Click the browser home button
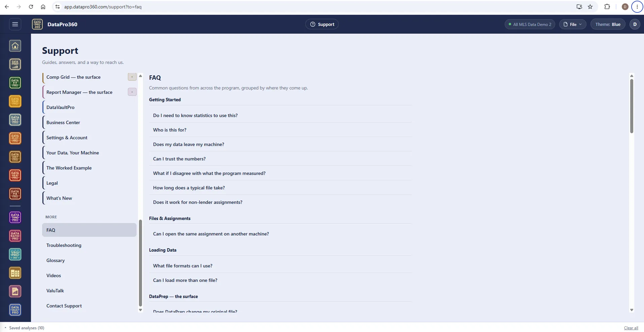The image size is (644, 332). point(43,7)
